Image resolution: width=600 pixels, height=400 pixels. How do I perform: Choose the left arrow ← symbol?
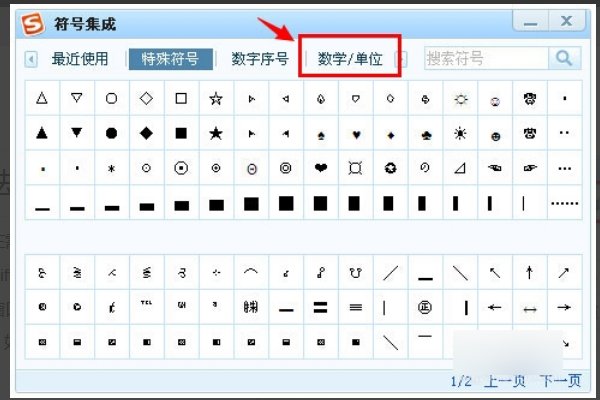coord(495,307)
